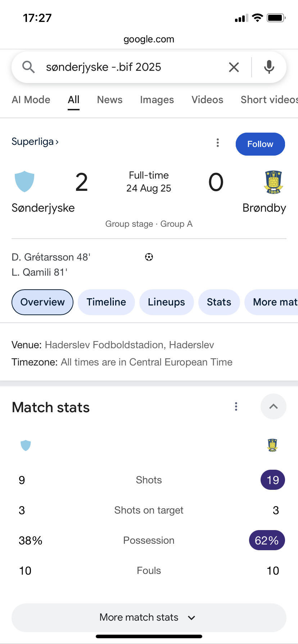Select the Stats chip
Viewport: 298px width, 644px height.
[x=219, y=302]
